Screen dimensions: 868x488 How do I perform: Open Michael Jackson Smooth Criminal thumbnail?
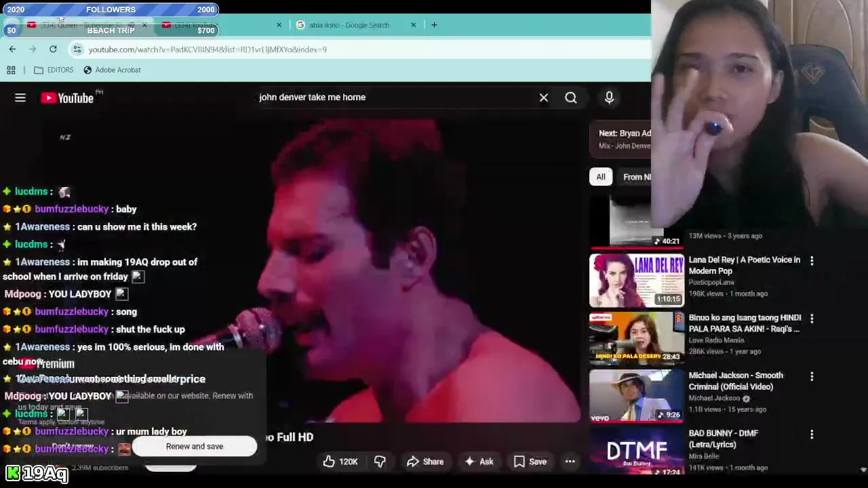637,395
